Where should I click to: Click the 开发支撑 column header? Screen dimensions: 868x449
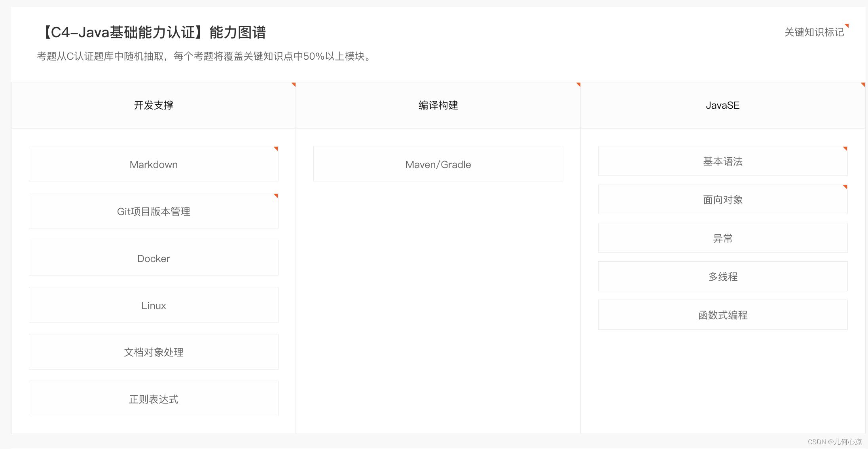[x=154, y=106]
